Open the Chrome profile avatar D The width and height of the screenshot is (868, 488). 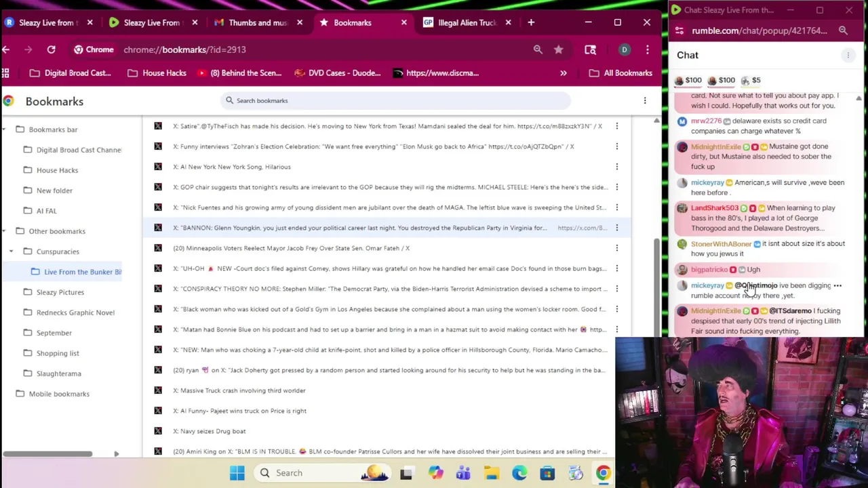625,49
